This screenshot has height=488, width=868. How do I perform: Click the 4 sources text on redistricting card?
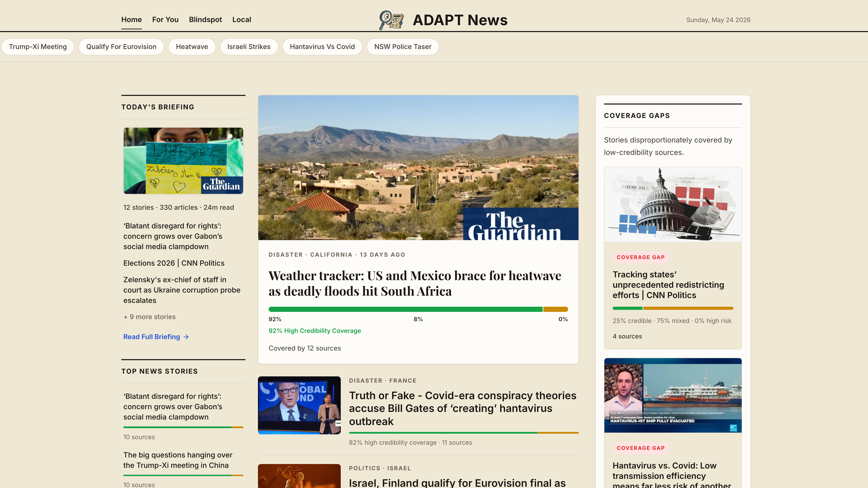[627, 336]
